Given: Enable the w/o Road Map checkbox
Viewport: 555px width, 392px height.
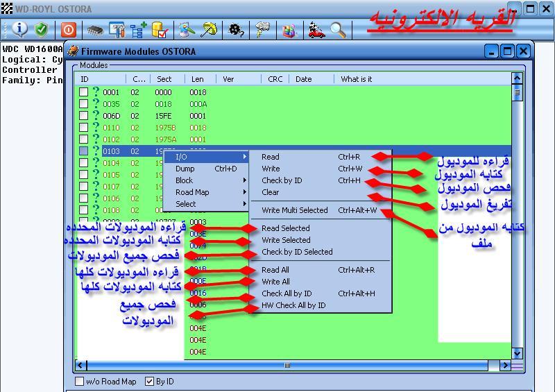Looking at the screenshot, I should [80, 381].
